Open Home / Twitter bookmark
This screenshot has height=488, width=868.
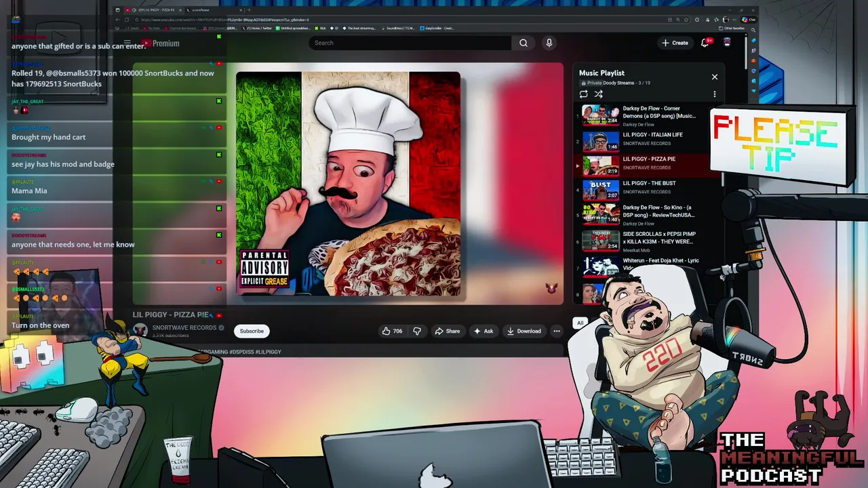coord(257,28)
